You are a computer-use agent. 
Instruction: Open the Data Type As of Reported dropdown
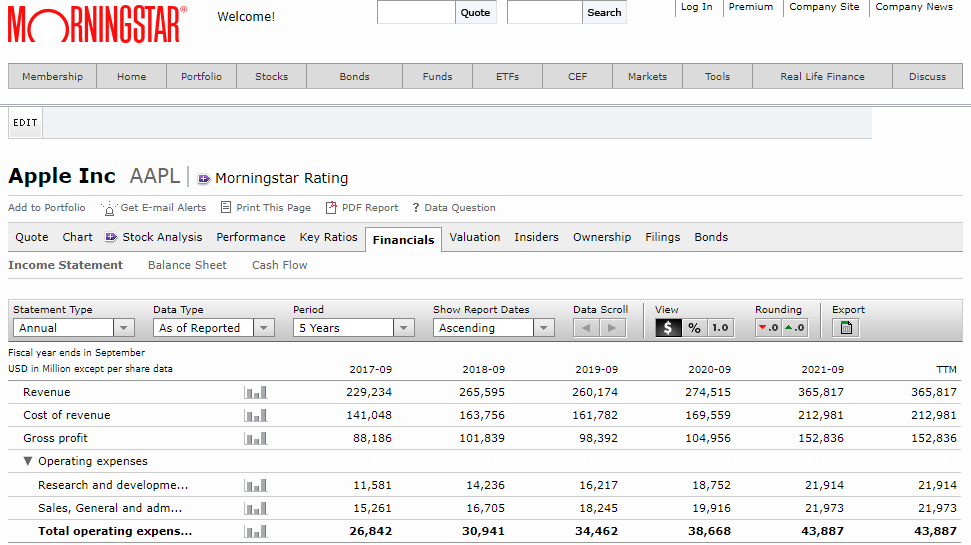[x=214, y=328]
